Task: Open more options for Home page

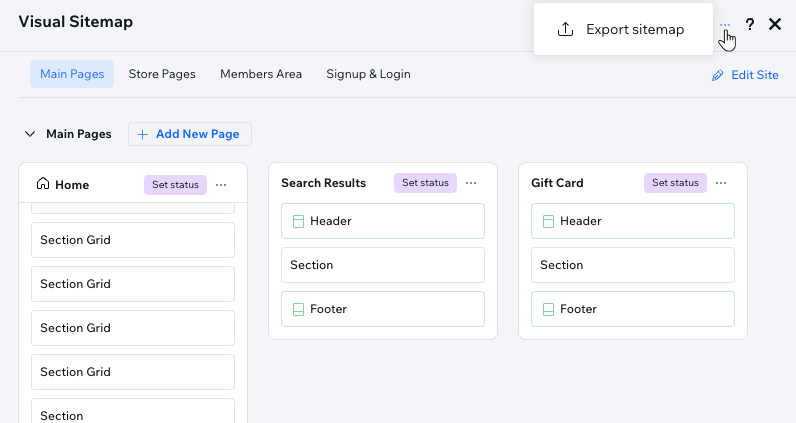Action: pos(221,185)
